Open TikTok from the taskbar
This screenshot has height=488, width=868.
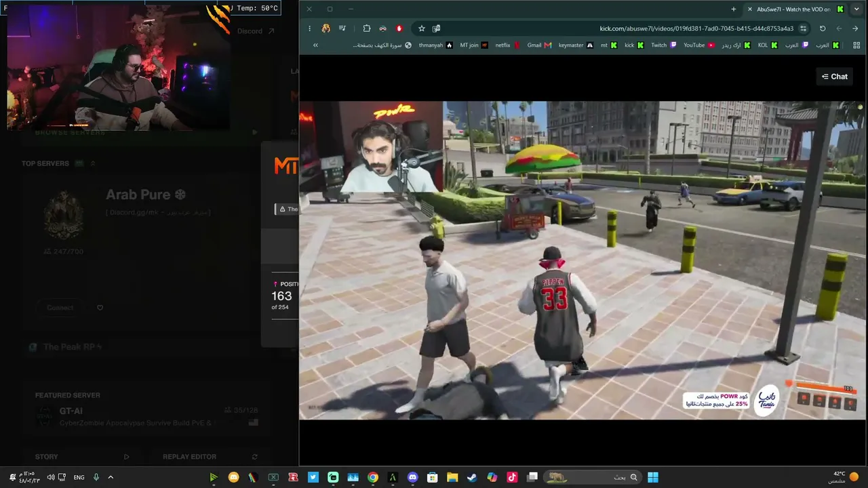click(512, 477)
